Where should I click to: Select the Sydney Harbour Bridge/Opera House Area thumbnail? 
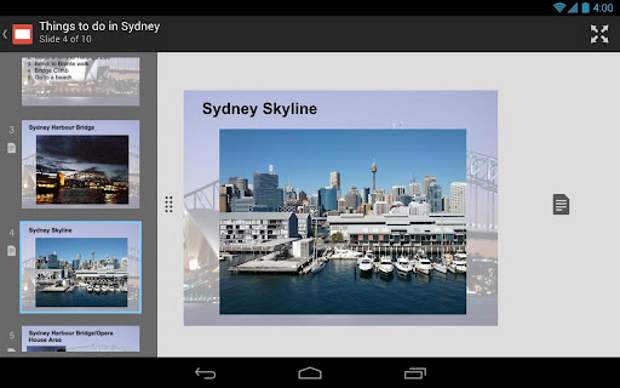(x=81, y=339)
